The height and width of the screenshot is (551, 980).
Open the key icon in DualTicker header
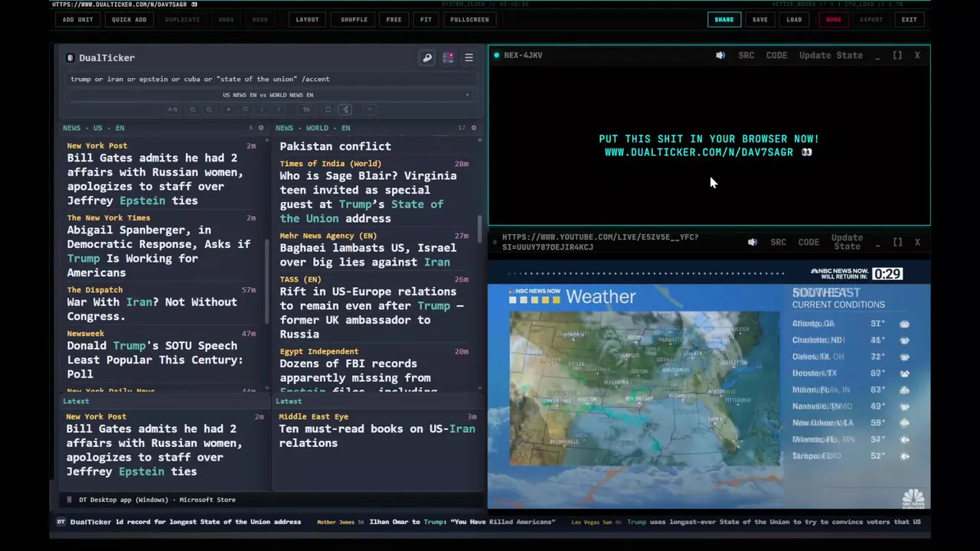coord(427,57)
